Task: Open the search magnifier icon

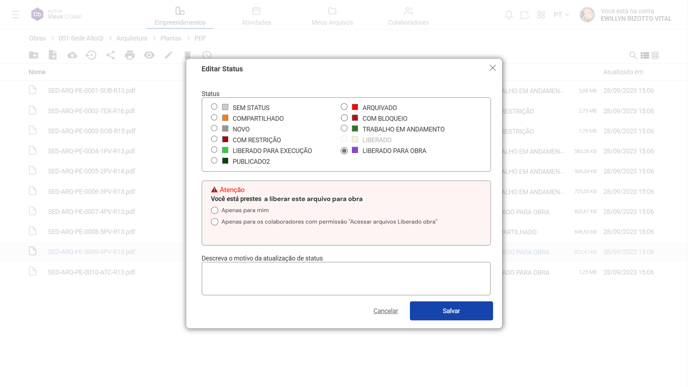Action: pos(633,55)
